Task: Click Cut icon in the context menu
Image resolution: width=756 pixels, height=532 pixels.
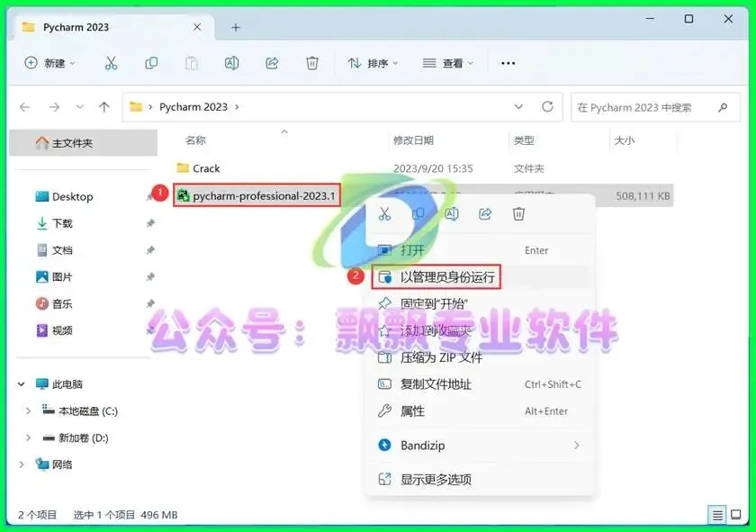Action: [x=385, y=213]
